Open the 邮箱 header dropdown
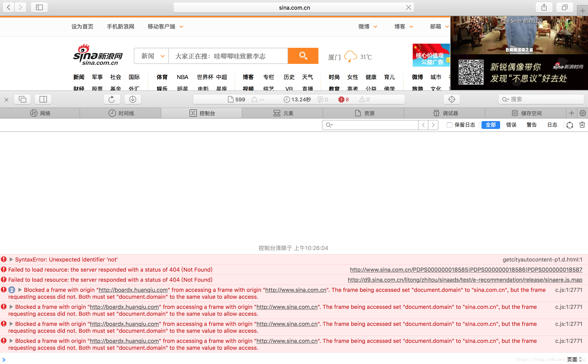Viewport: 588px width, 364px height. pyautogui.click(x=439, y=26)
